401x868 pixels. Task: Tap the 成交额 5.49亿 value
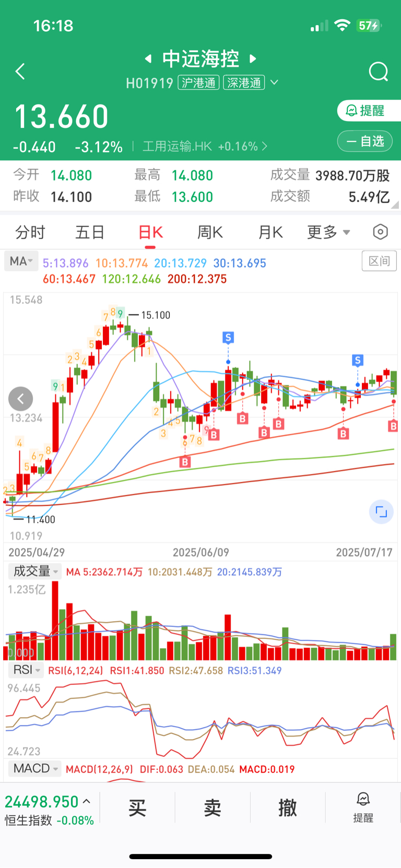point(369,197)
